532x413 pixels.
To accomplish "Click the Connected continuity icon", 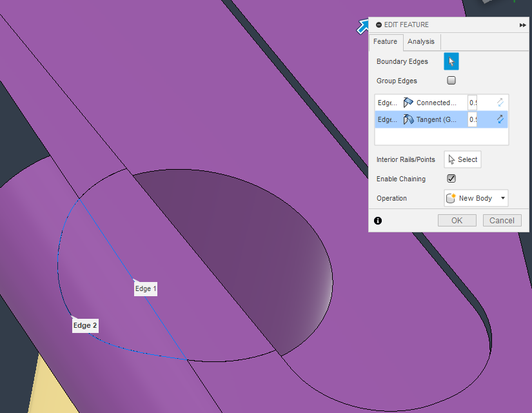I will click(408, 102).
